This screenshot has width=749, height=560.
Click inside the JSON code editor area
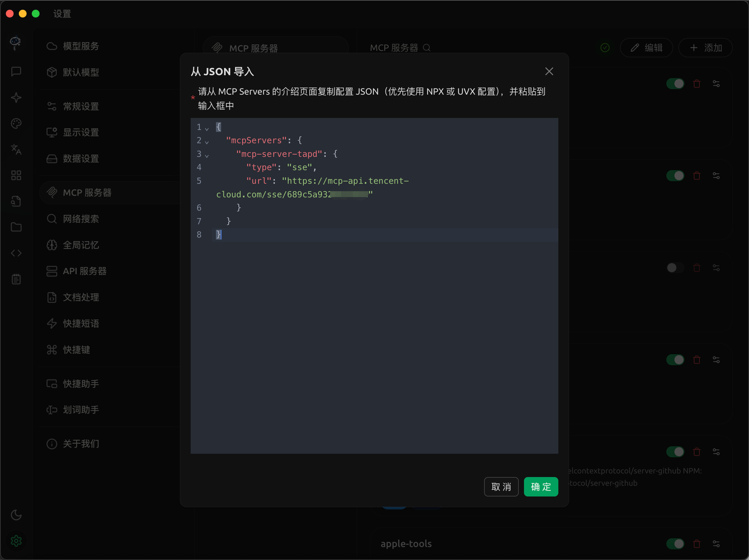point(374,338)
